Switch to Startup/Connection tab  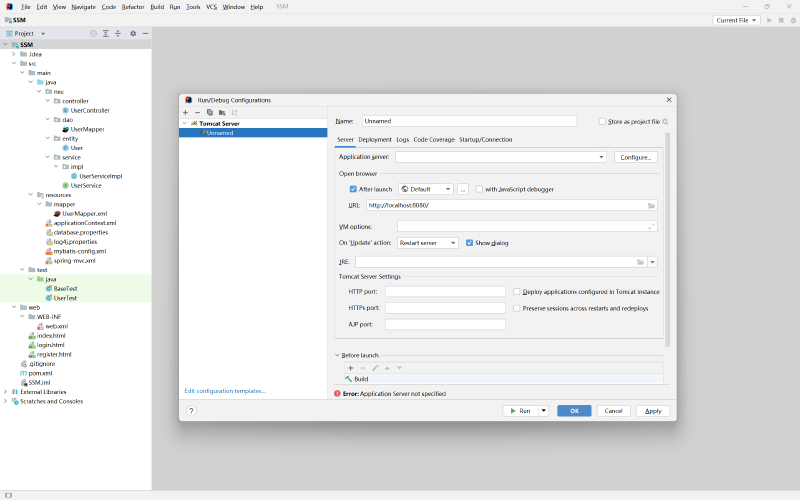486,139
